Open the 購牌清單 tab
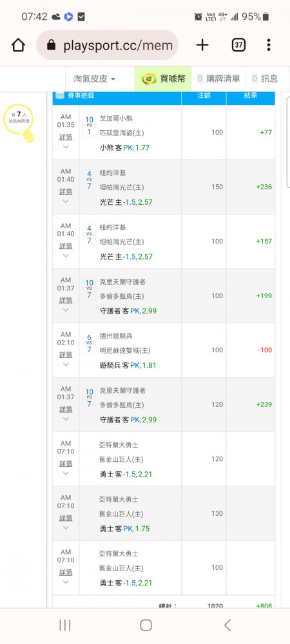The width and height of the screenshot is (290, 644). point(218,79)
